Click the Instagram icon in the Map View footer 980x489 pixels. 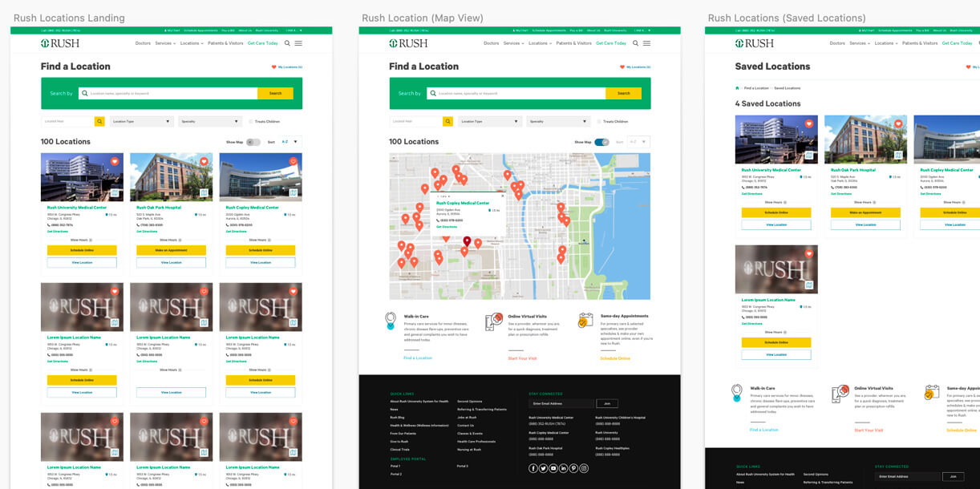[x=584, y=468]
